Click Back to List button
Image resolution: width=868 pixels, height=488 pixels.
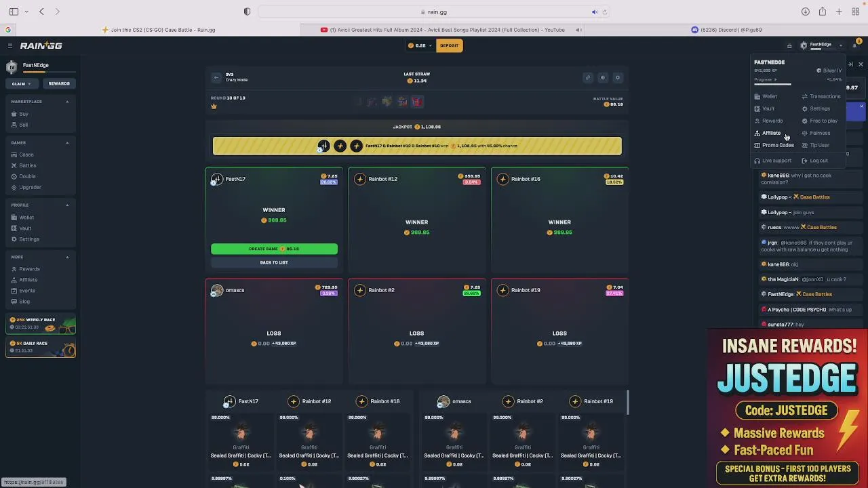[x=274, y=262]
